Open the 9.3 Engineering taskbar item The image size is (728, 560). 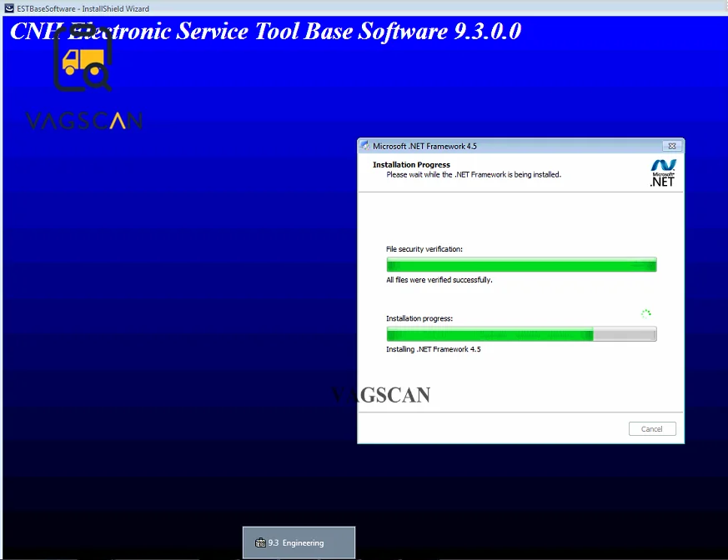coord(299,542)
